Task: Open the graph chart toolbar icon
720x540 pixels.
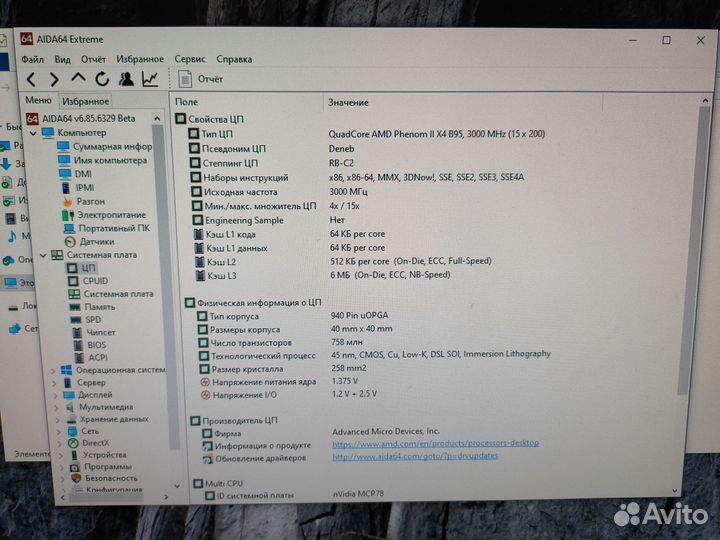Action: point(150,79)
